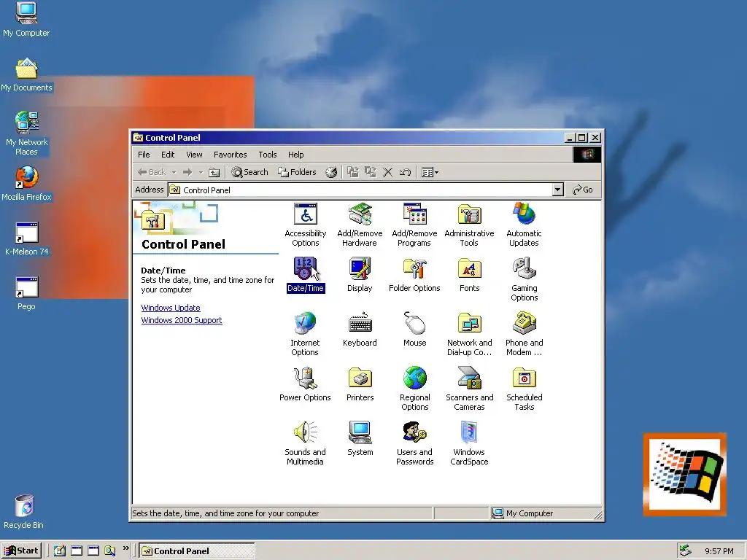
Task: Open the Keyboard settings icon
Action: pyautogui.click(x=360, y=330)
